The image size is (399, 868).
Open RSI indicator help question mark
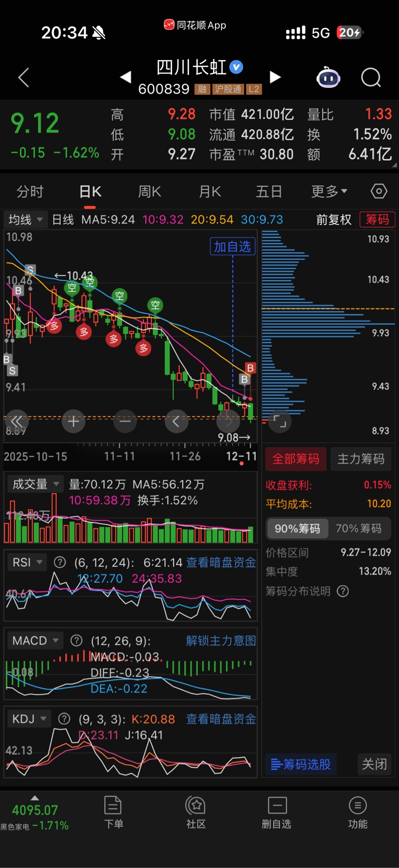[60, 562]
